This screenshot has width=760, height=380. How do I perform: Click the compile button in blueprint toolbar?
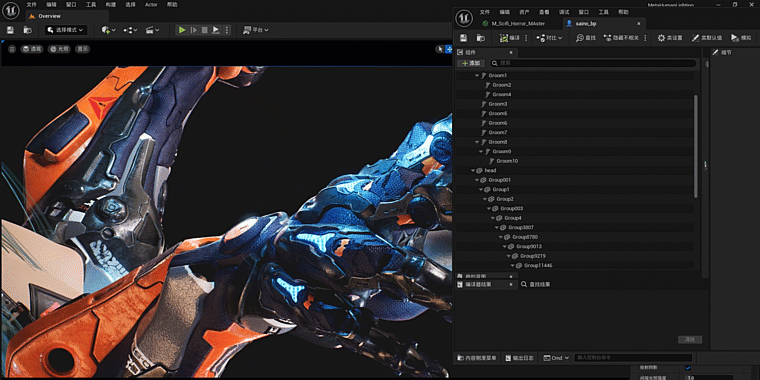pos(509,38)
